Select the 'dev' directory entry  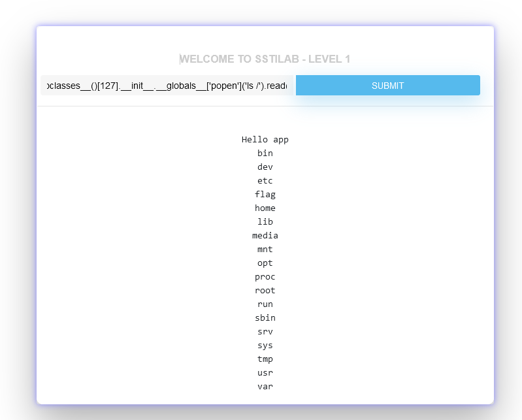(x=265, y=167)
